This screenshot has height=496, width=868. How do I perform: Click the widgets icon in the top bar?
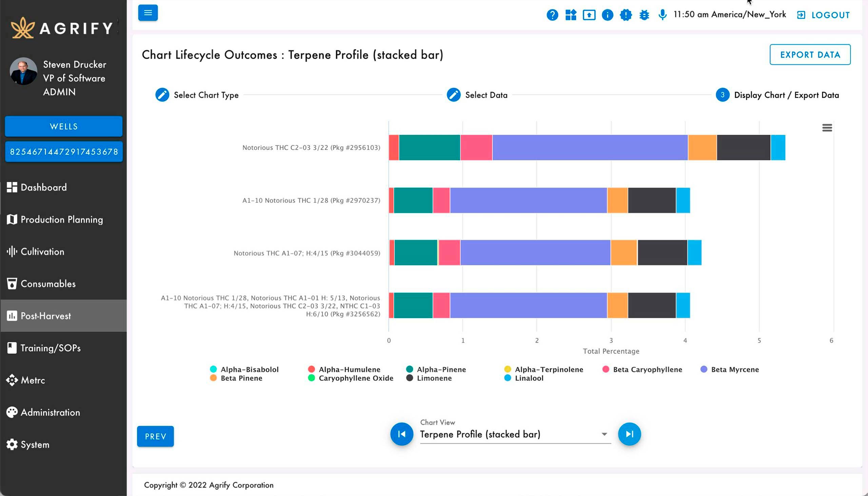click(571, 15)
